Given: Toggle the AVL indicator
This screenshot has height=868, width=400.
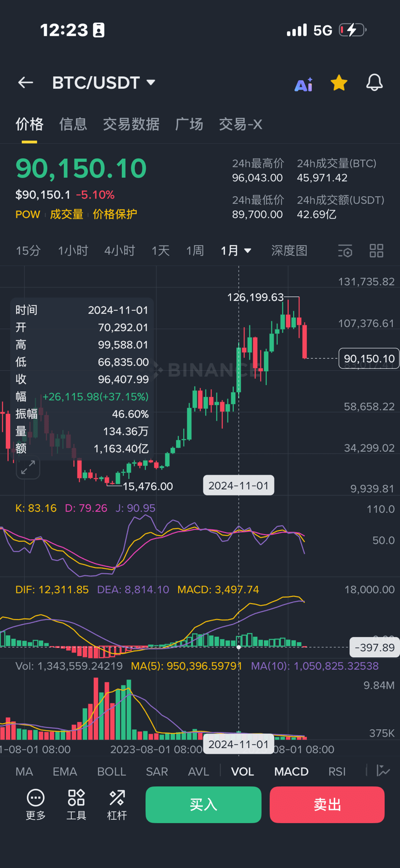Looking at the screenshot, I should point(199,771).
